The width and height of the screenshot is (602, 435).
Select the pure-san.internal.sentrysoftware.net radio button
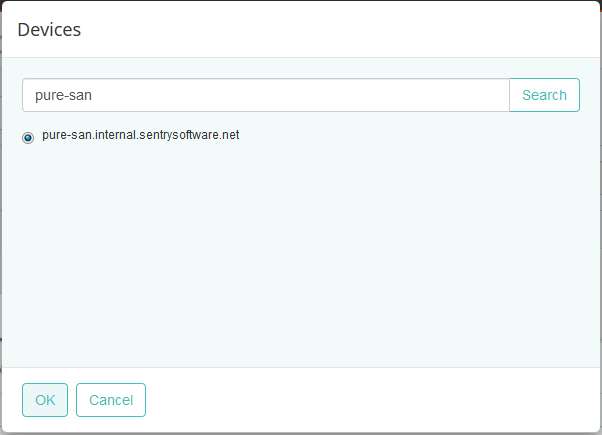(28, 137)
